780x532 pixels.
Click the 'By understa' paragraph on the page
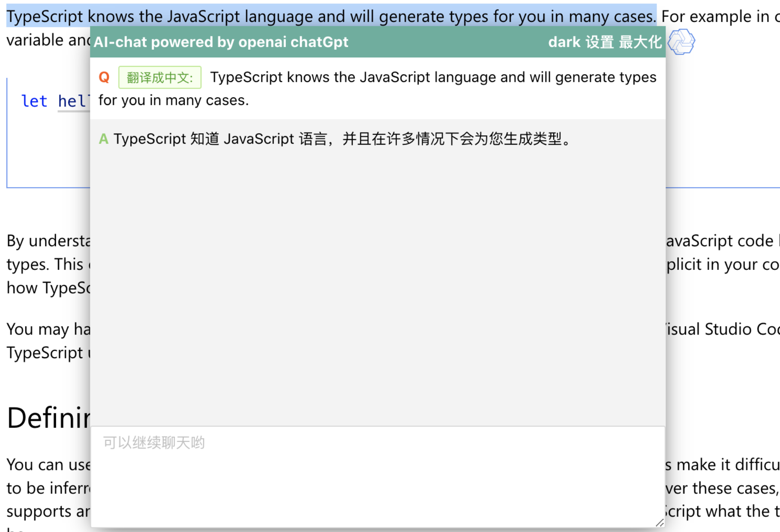[48, 264]
